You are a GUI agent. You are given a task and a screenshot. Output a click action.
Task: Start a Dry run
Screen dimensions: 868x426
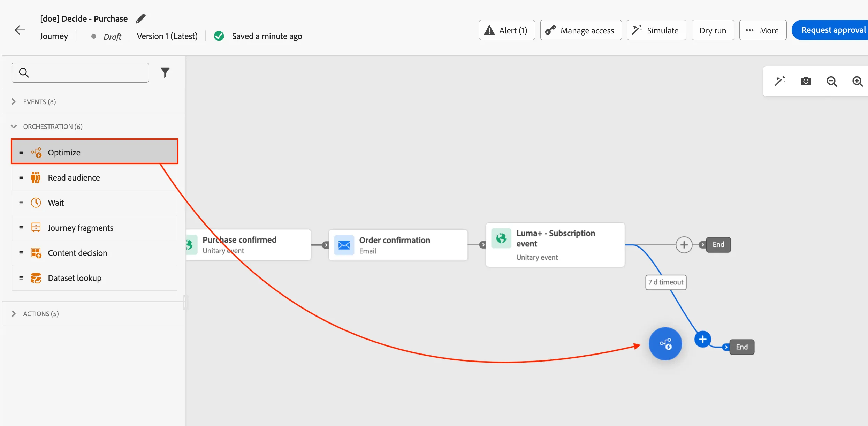click(713, 30)
